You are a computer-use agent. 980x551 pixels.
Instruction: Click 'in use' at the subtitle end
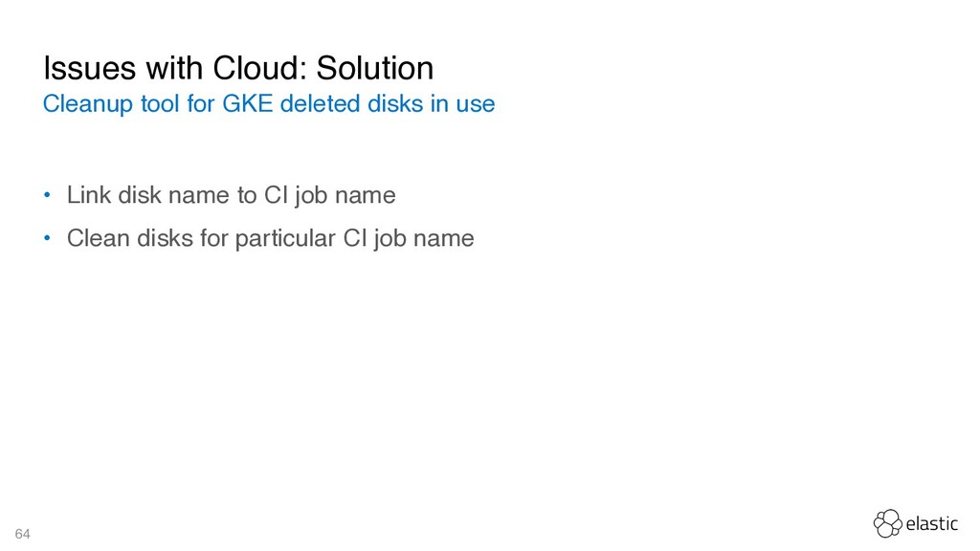tap(462, 103)
